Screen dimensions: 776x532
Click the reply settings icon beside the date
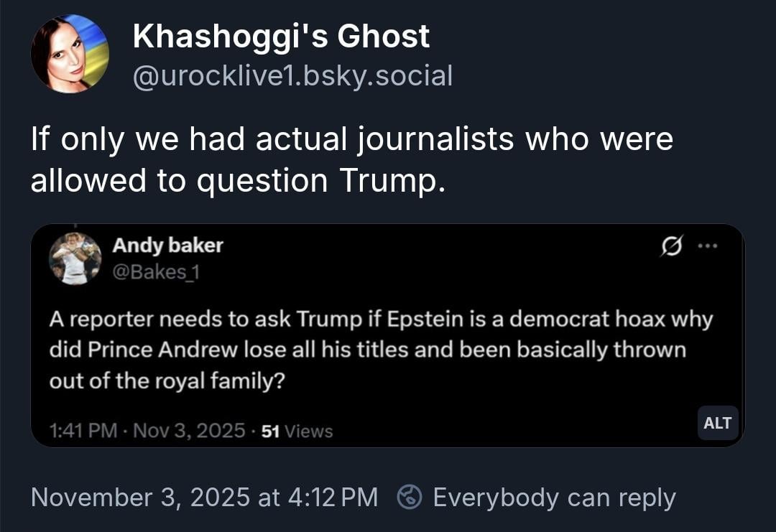[410, 498]
